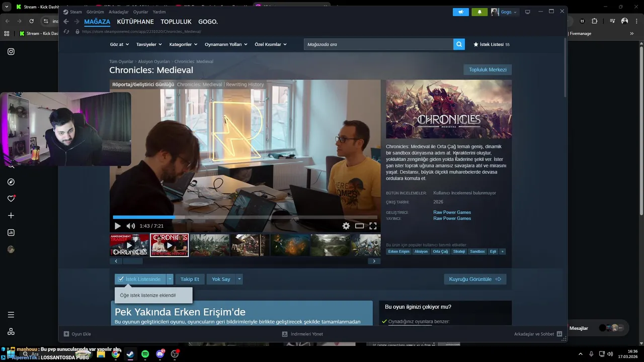Click the Orta Çağ tag
This screenshot has width=644, height=362.
coord(440,251)
